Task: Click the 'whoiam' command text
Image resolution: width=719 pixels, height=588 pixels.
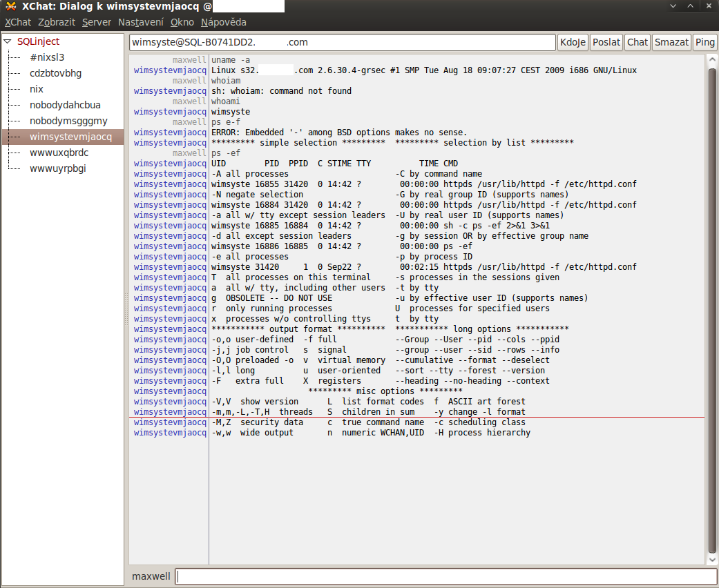Action: click(x=226, y=81)
